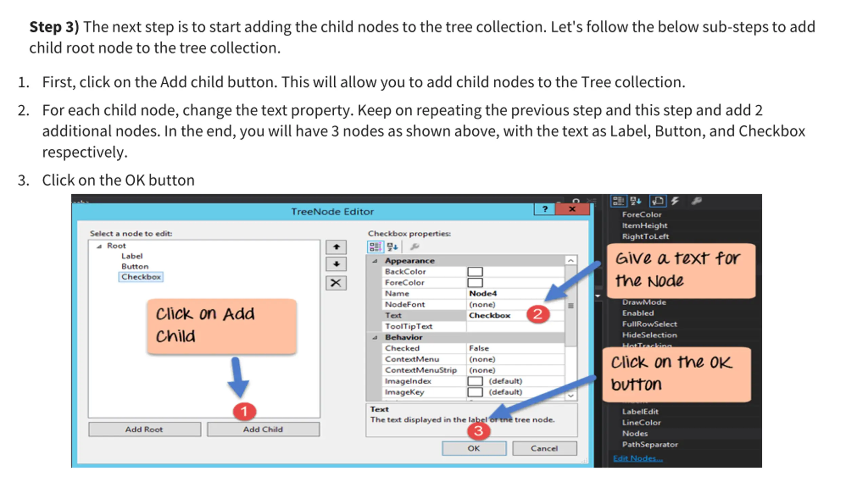Viewport: 868px width, 488px height.
Task: Sort node properties alphabetically
Action: point(392,247)
